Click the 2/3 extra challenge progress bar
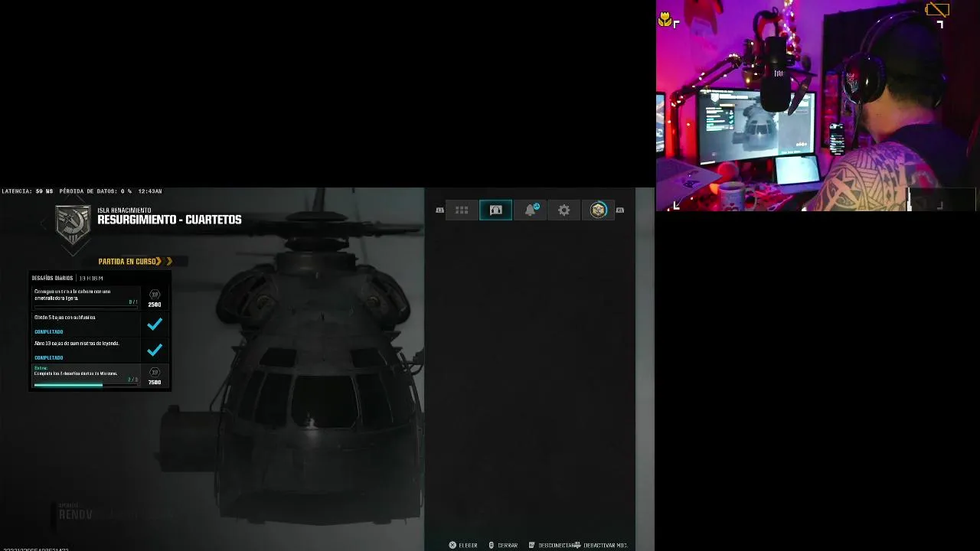 tap(86, 385)
